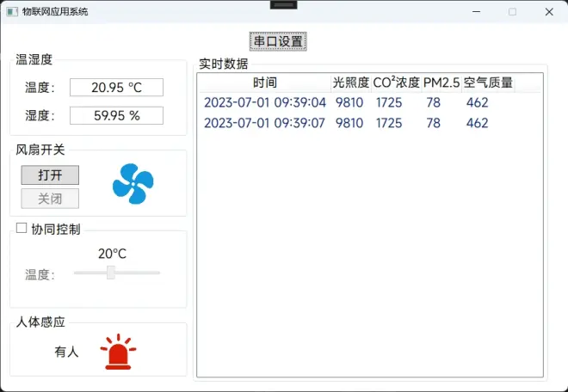
Task: Click the 有人 presence status label
Action: tap(66, 352)
